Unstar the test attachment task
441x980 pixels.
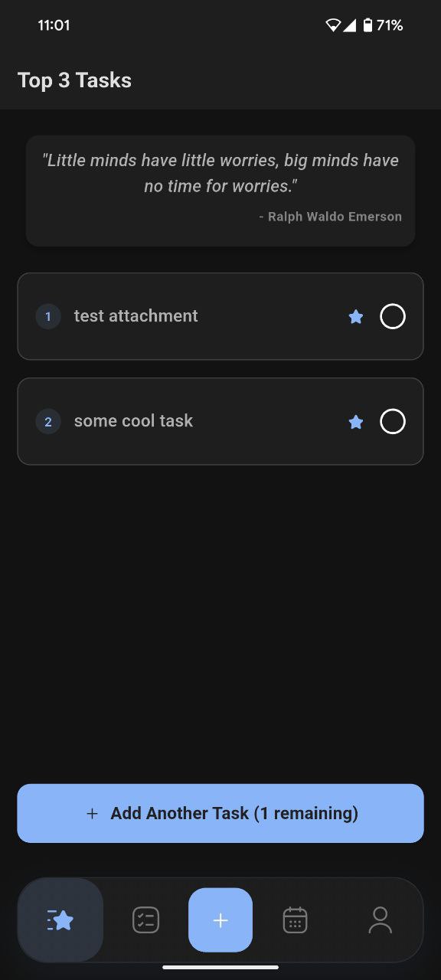[356, 316]
